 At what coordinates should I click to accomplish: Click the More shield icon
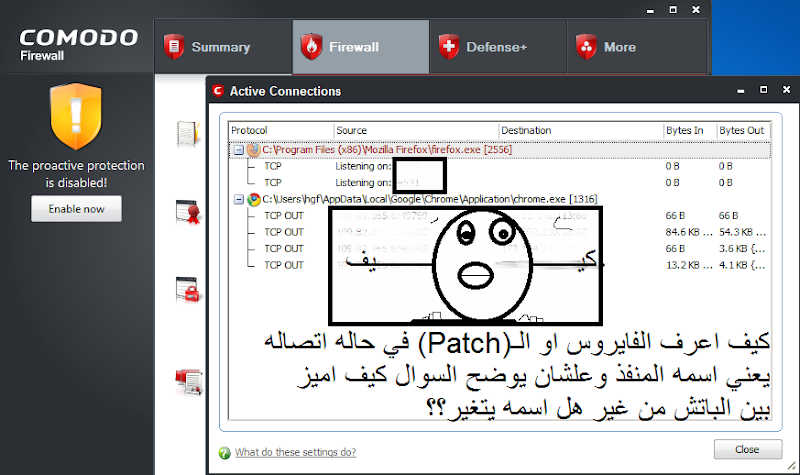click(586, 47)
